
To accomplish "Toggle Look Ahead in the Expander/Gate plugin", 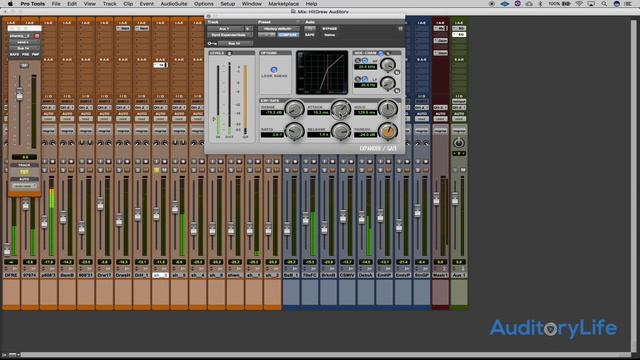I will coord(274,70).
